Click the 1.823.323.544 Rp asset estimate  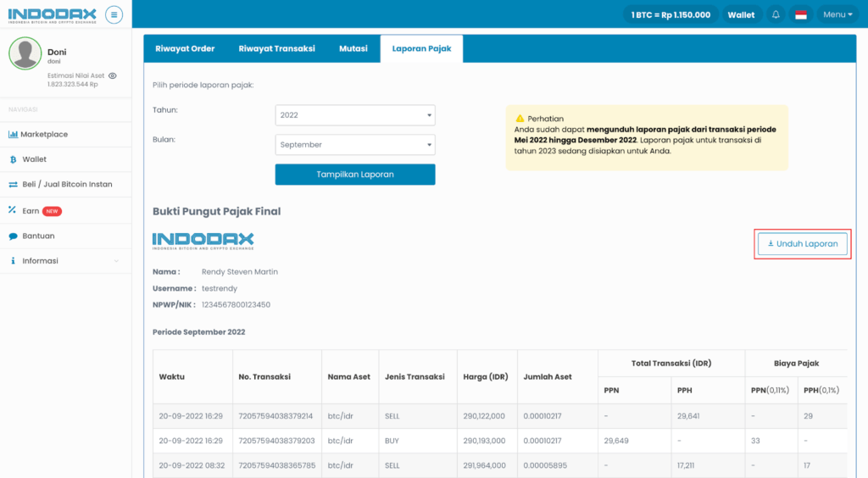73,85
